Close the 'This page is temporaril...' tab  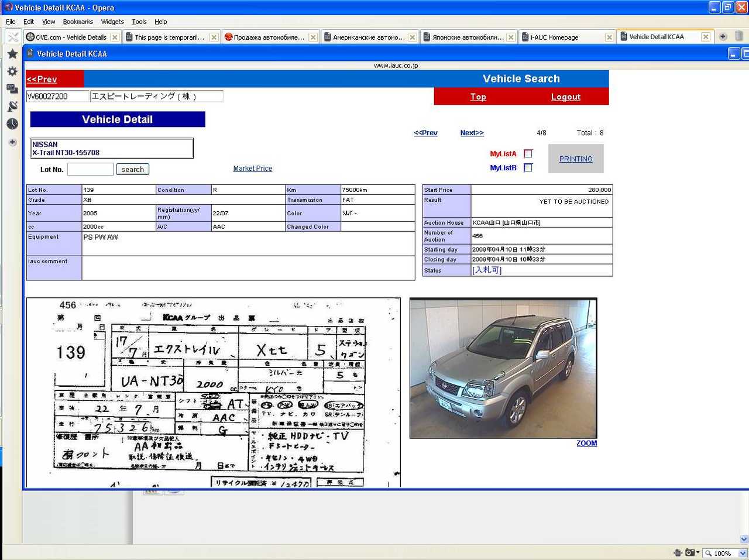click(x=214, y=37)
